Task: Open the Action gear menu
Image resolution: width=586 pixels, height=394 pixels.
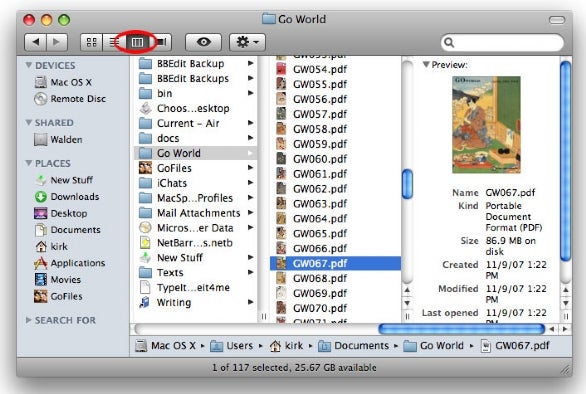Action: point(247,42)
